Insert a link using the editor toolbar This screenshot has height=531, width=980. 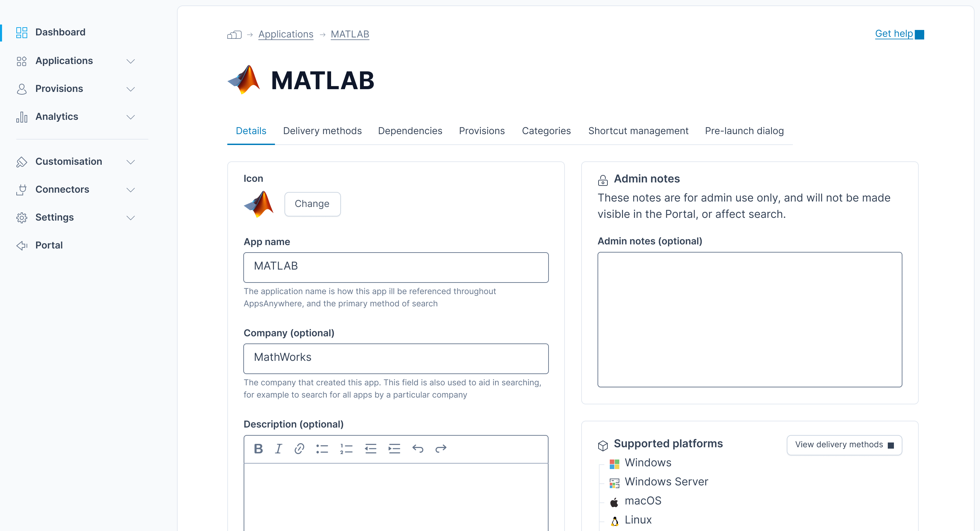[299, 449]
